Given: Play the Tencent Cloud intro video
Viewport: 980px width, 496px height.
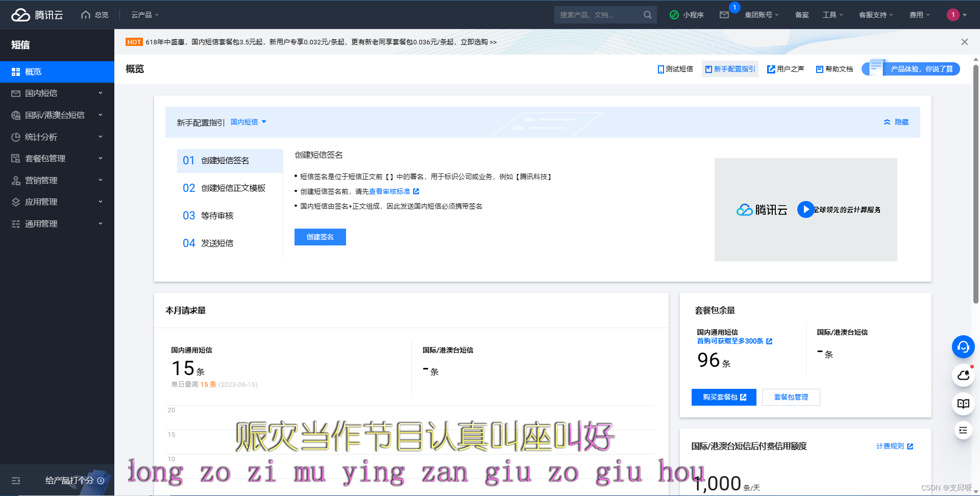Looking at the screenshot, I should [x=805, y=209].
